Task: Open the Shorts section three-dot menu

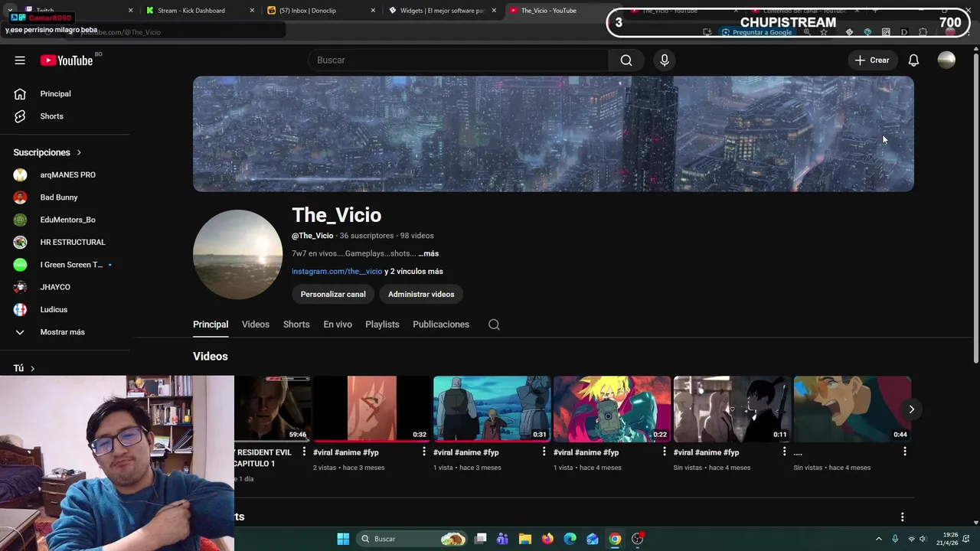Action: pos(902,517)
